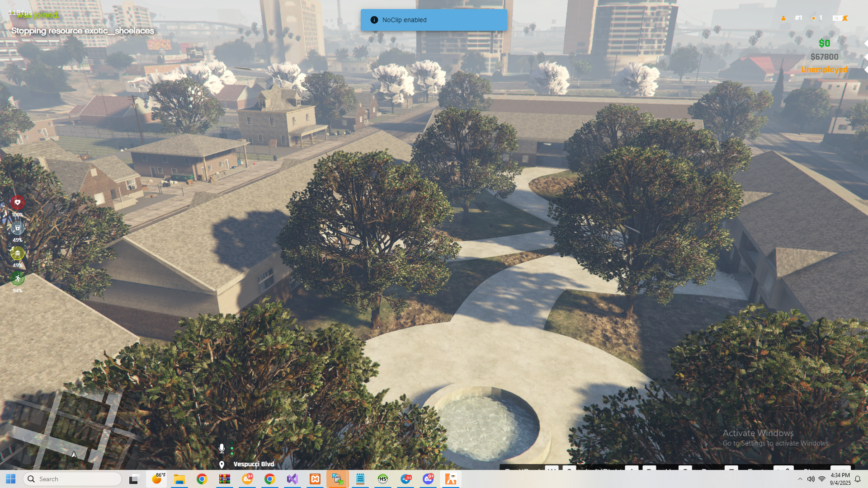Open the first Google Chrome taskbar icon
Viewport: 868px width, 488px height.
point(202,479)
